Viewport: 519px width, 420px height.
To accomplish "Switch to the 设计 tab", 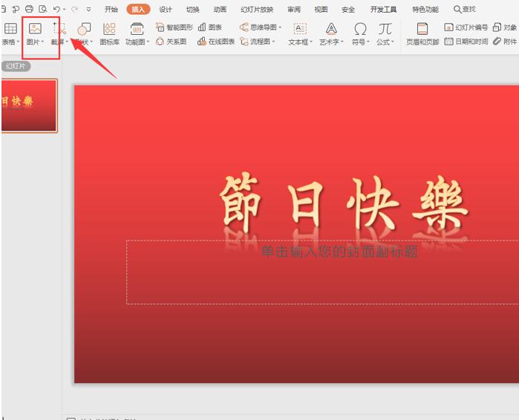I will 165,9.
